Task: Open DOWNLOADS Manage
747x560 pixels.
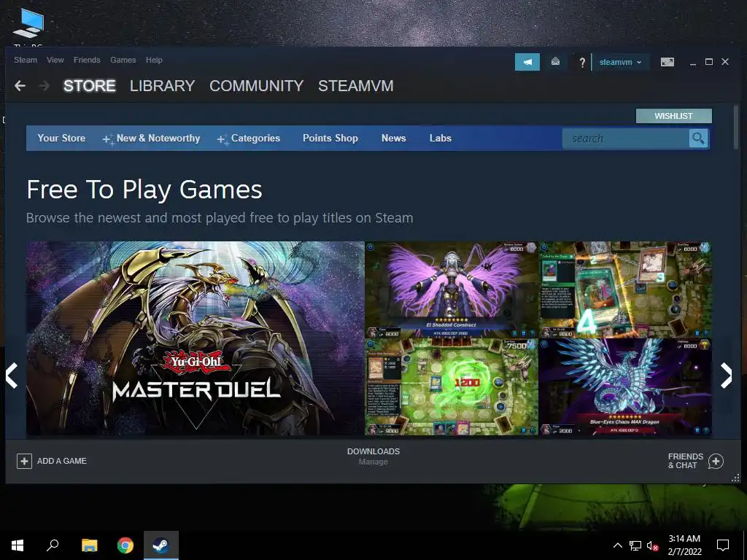Action: (373, 456)
